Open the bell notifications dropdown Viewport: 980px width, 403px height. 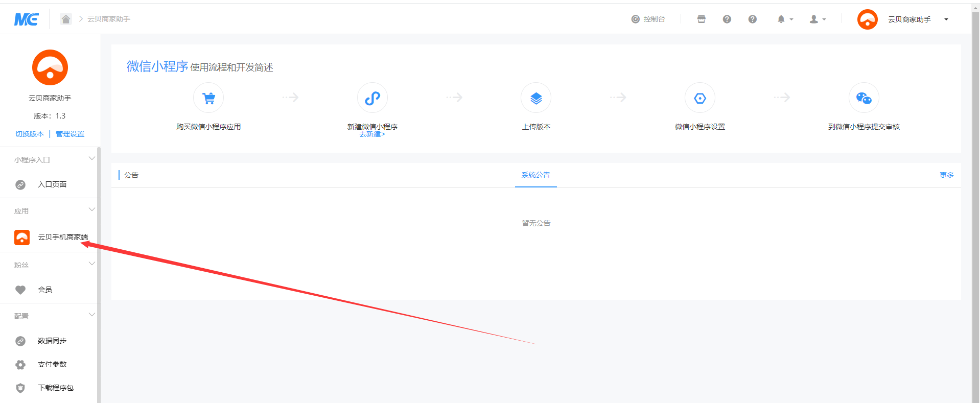785,19
